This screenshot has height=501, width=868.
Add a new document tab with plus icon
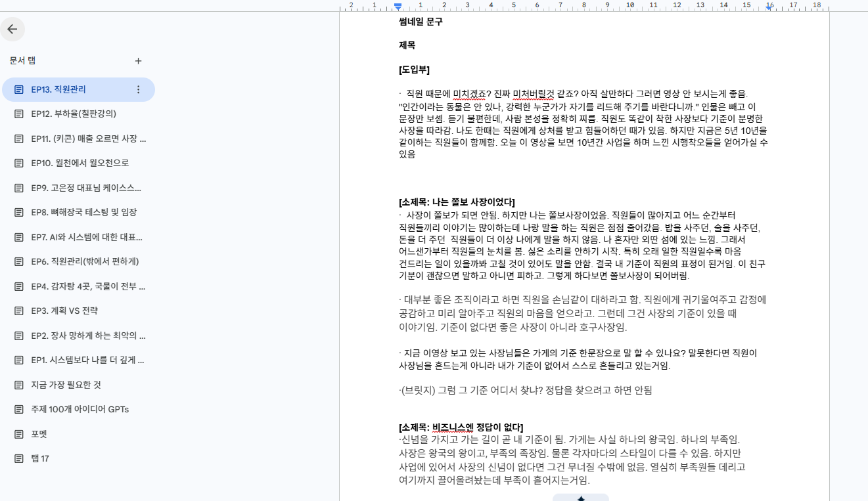(x=138, y=61)
